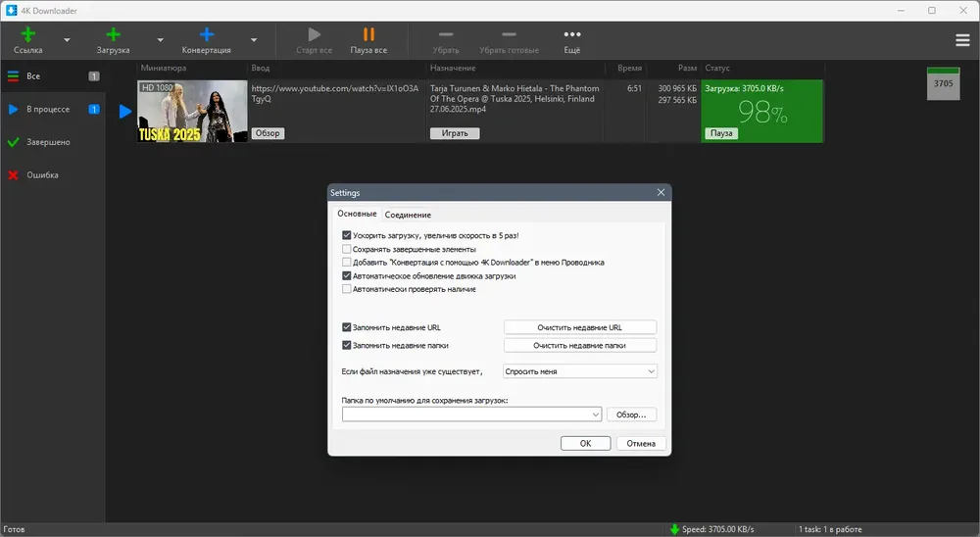Click the Миниатюра column header
980x537 pixels.
[163, 69]
